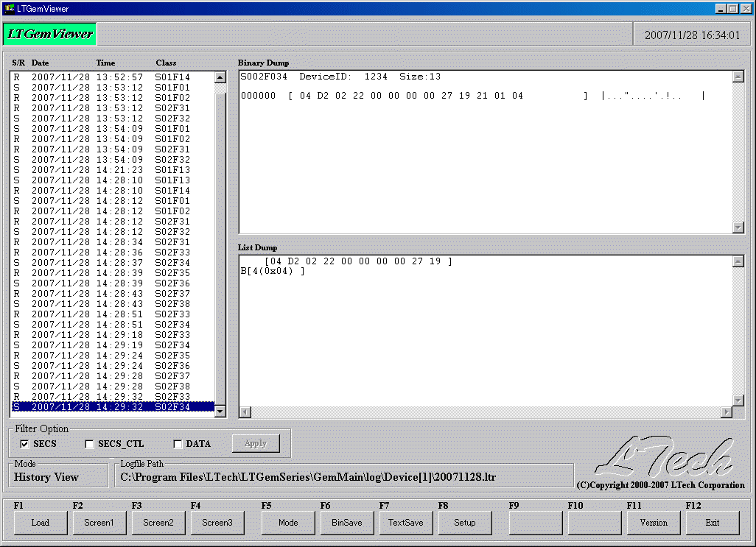Enable the SECS_CTL filter checkbox
Viewport: 756px width, 547px height.
coord(89,443)
